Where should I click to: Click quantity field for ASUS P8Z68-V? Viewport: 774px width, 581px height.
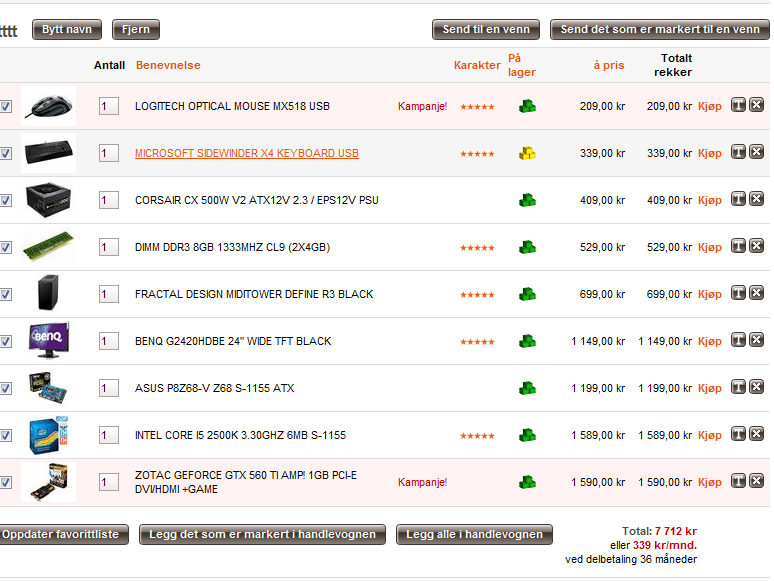[x=109, y=388]
